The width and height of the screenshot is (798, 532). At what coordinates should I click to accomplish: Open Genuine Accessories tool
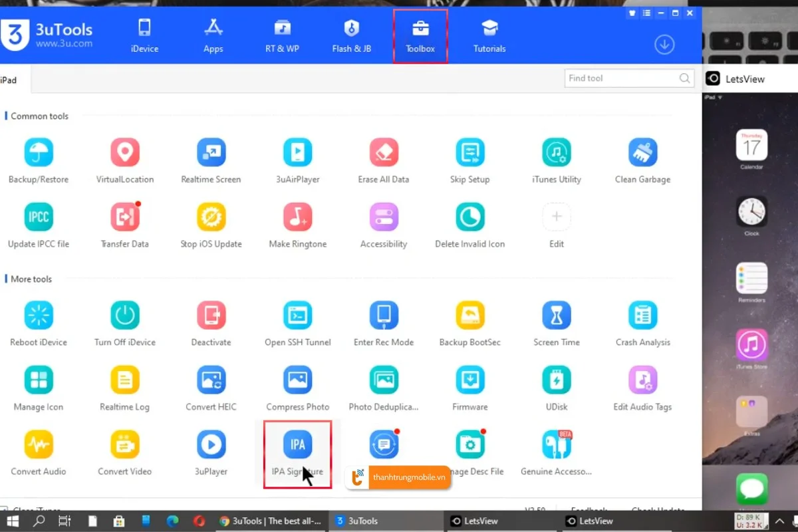tap(557, 444)
